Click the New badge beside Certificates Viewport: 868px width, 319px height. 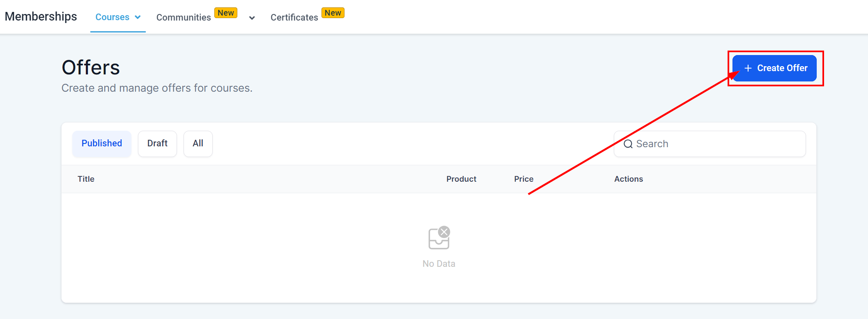click(x=333, y=13)
